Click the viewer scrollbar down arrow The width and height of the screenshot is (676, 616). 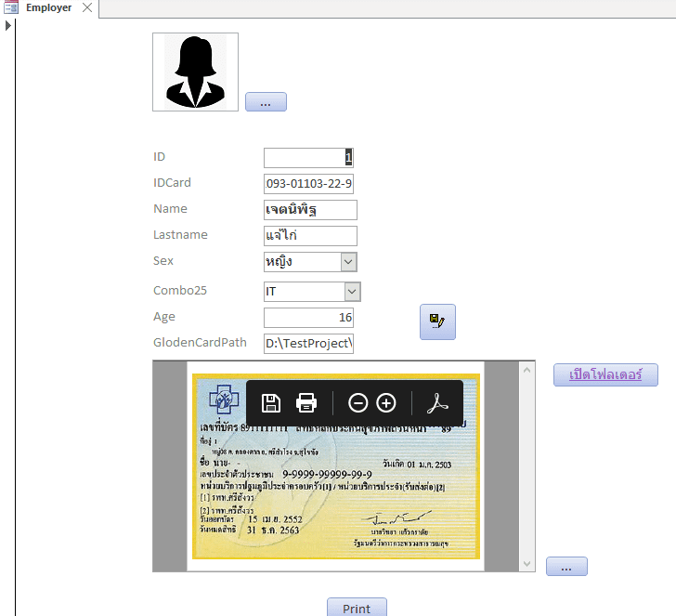click(526, 564)
